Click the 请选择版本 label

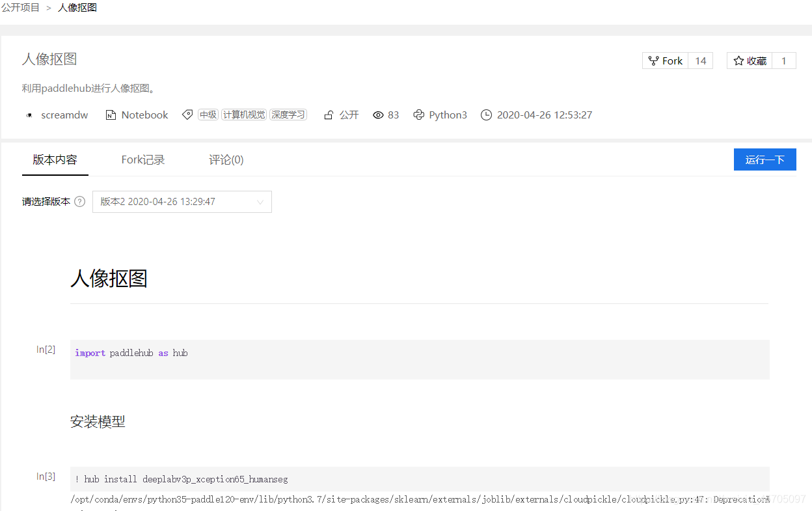pyautogui.click(x=46, y=202)
